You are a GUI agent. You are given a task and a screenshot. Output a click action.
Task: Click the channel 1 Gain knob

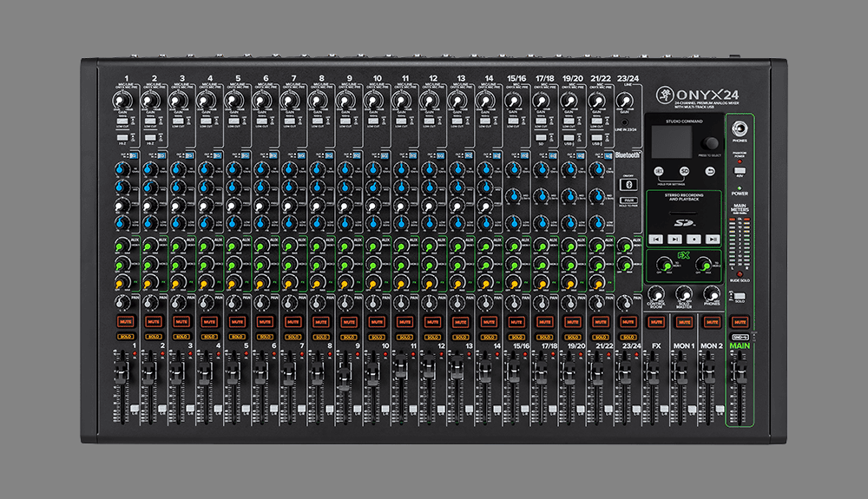click(122, 101)
